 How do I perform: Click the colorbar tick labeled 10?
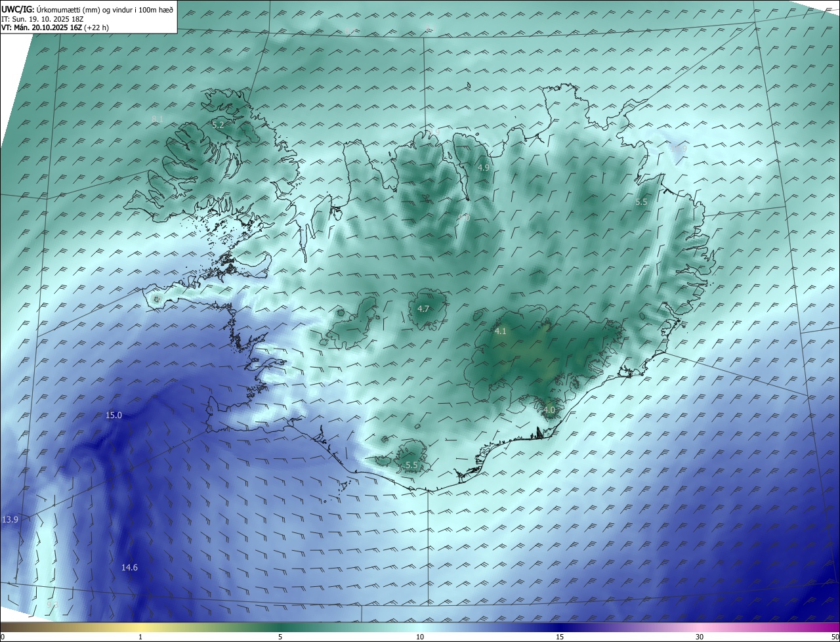click(x=420, y=637)
